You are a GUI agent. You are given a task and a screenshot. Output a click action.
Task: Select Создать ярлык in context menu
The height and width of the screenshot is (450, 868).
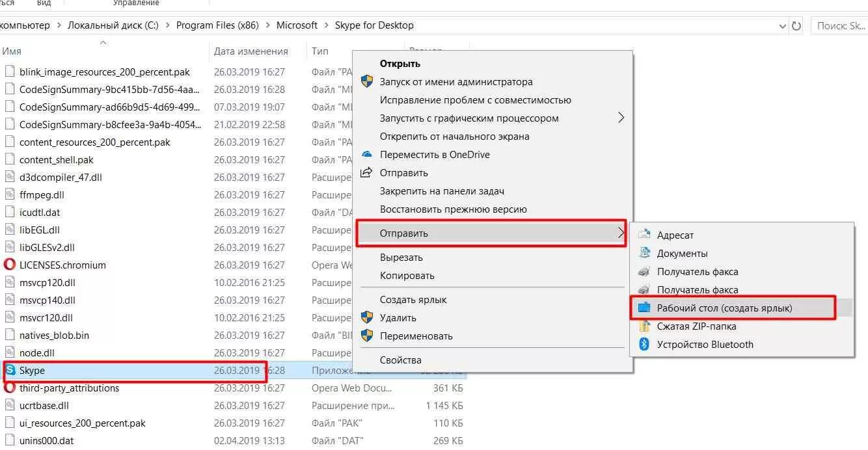pos(413,300)
